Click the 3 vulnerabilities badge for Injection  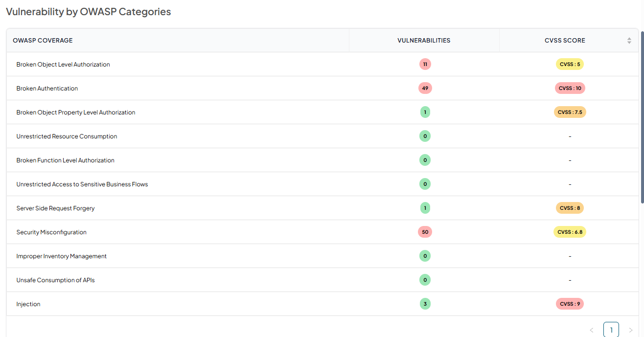(x=425, y=304)
